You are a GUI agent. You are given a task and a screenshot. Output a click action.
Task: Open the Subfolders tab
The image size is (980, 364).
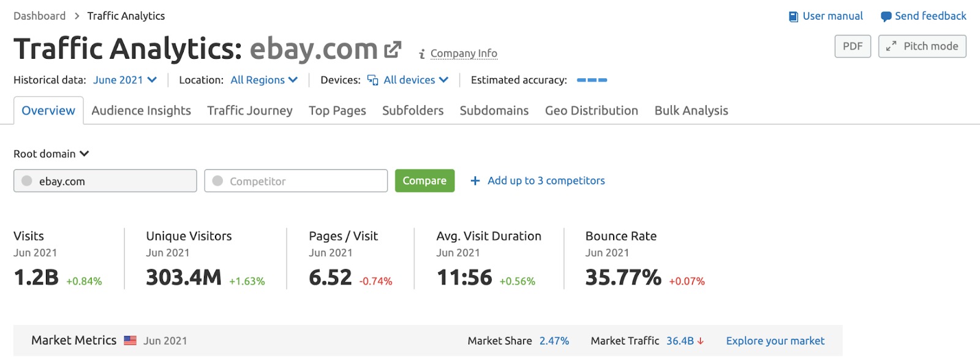click(413, 110)
